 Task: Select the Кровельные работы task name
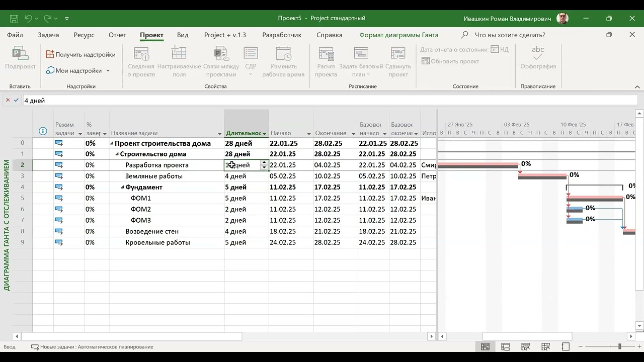point(157,242)
